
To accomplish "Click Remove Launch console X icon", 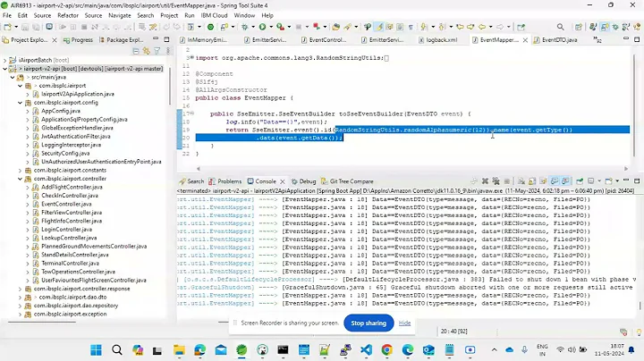I will (485, 180).
